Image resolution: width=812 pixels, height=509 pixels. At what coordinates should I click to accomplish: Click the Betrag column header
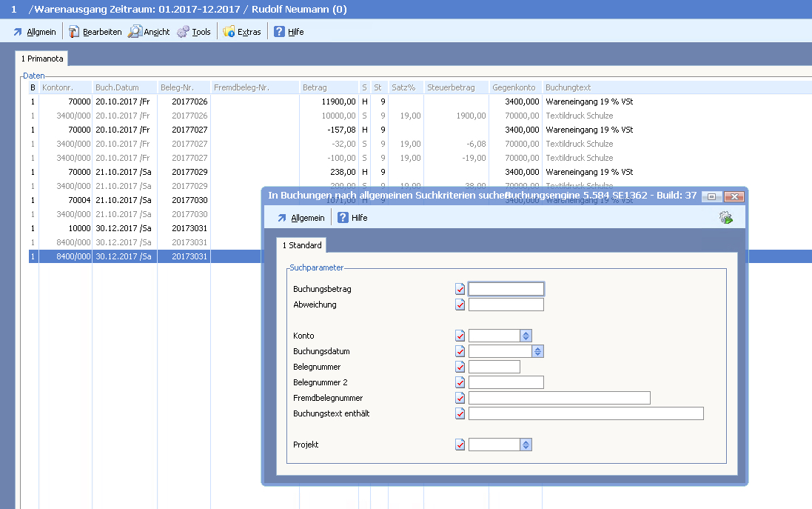(328, 87)
